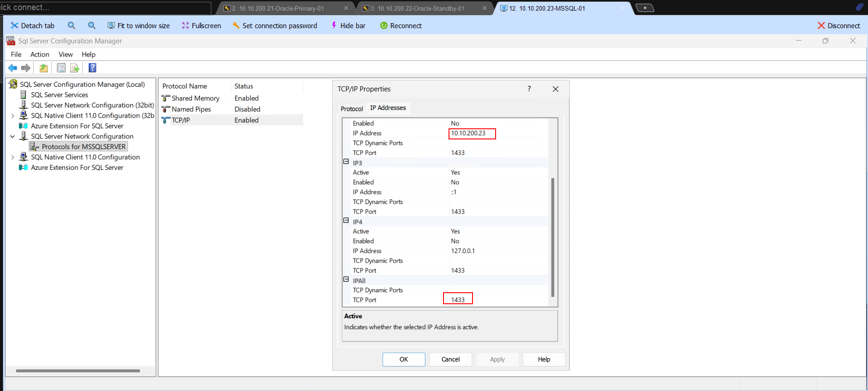Click the Sql Server Configuration Manager title icon
868x391 pixels.
(x=11, y=41)
